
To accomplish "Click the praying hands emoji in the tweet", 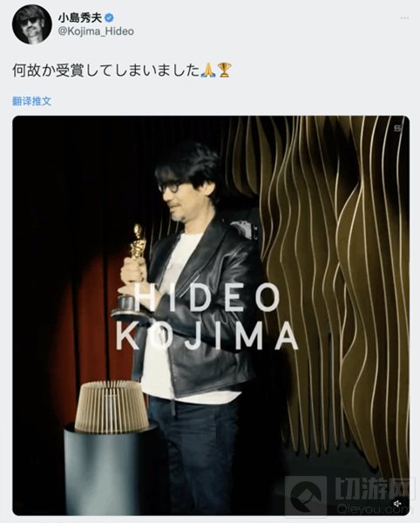I will [x=207, y=71].
